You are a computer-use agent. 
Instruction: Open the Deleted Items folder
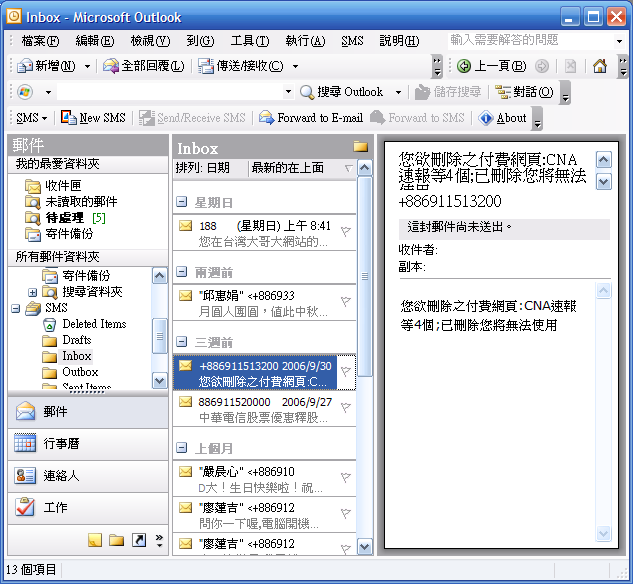[x=94, y=324]
